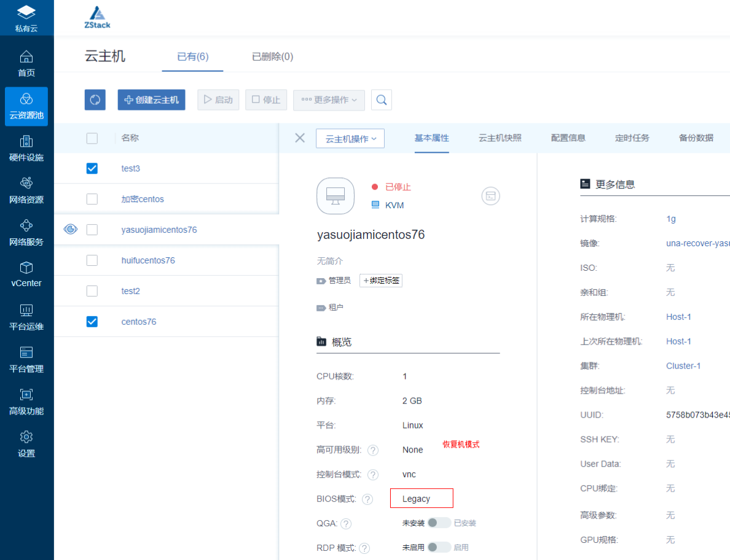The image size is (730, 560).
Task: Click the 创建云主机 button
Action: click(151, 99)
